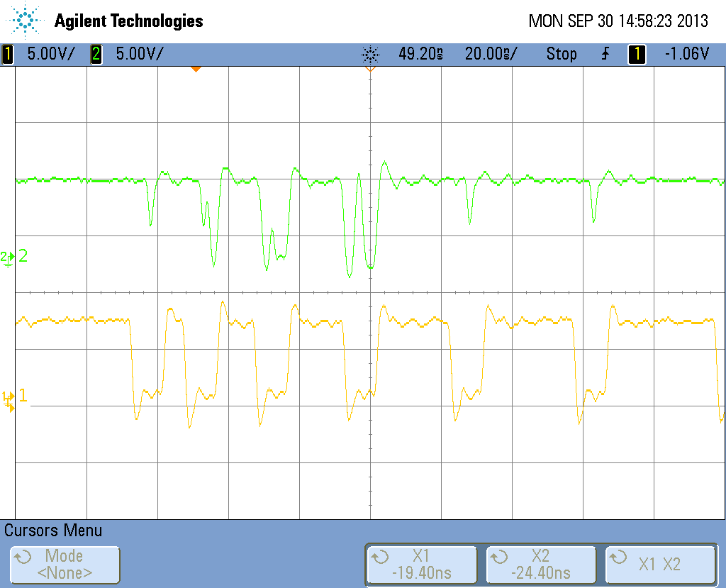The width and height of the screenshot is (726, 588).
Task: Click the rising edge trigger icon
Action: [605, 54]
